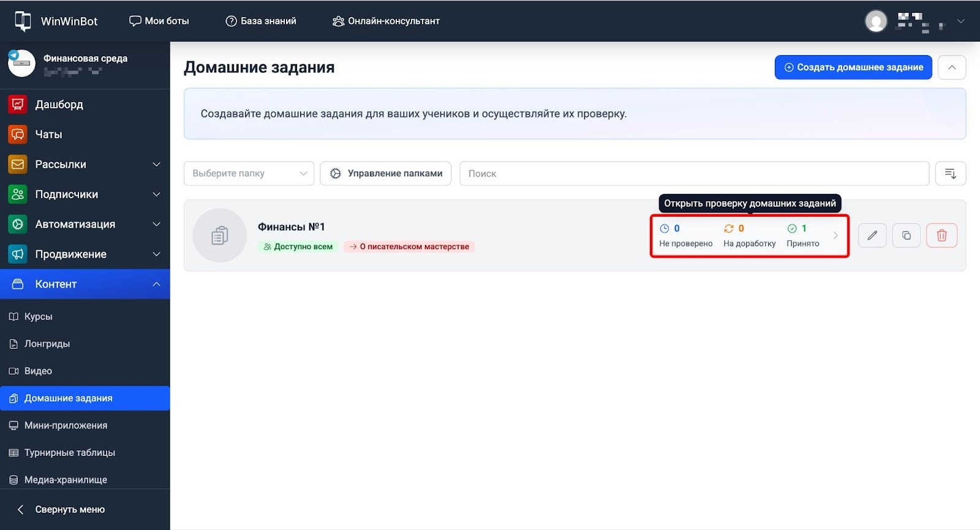
Task: Open Чаты from the sidebar
Action: pyautogui.click(x=48, y=135)
